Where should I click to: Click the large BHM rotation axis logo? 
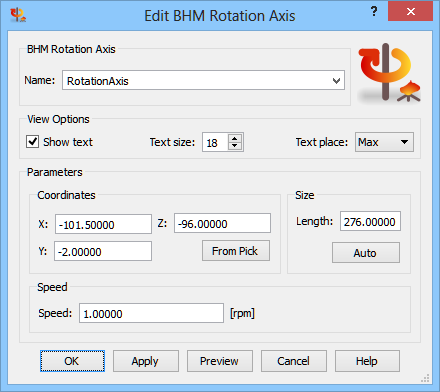(389, 73)
